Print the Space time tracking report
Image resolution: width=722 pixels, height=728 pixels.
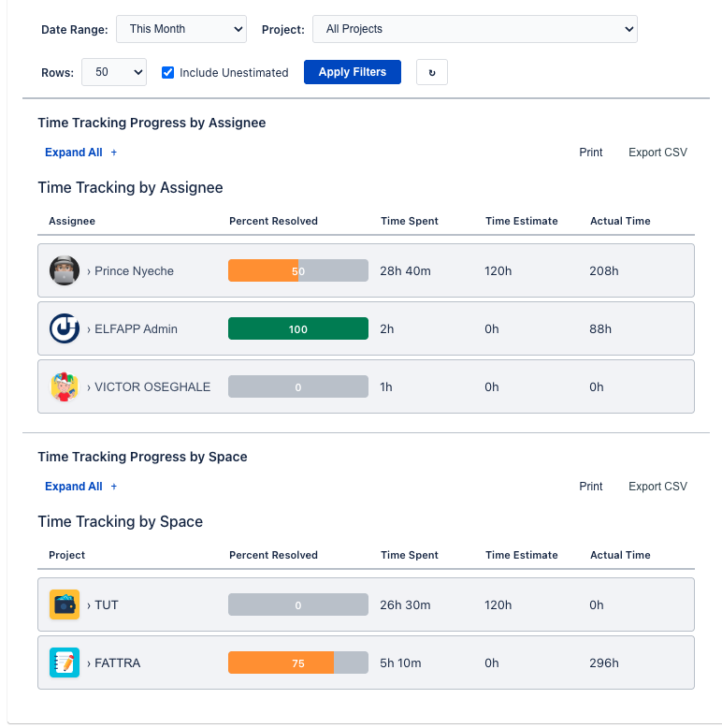[x=591, y=486]
